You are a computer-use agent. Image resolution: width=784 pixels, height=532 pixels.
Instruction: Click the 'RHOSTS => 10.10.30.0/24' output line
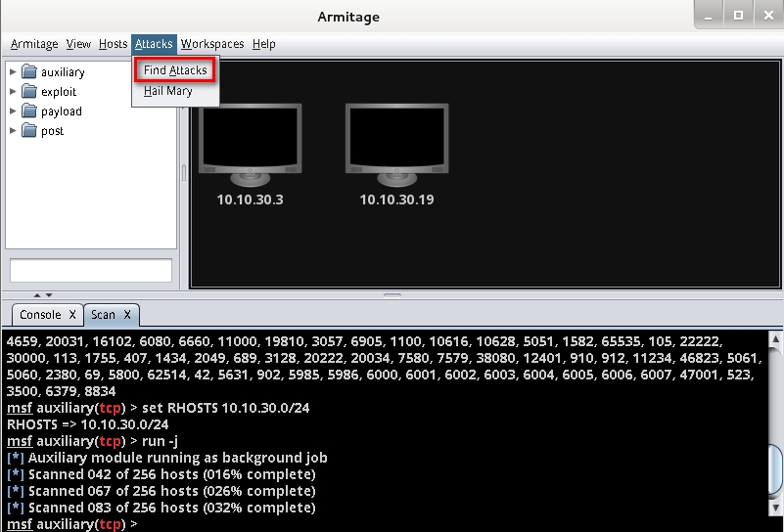click(x=87, y=424)
